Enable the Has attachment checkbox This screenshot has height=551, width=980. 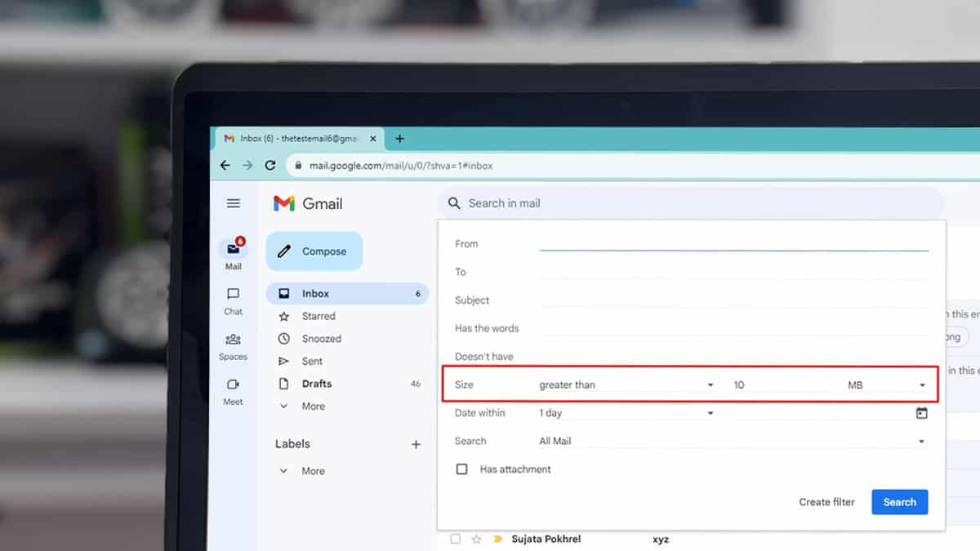pyautogui.click(x=461, y=469)
